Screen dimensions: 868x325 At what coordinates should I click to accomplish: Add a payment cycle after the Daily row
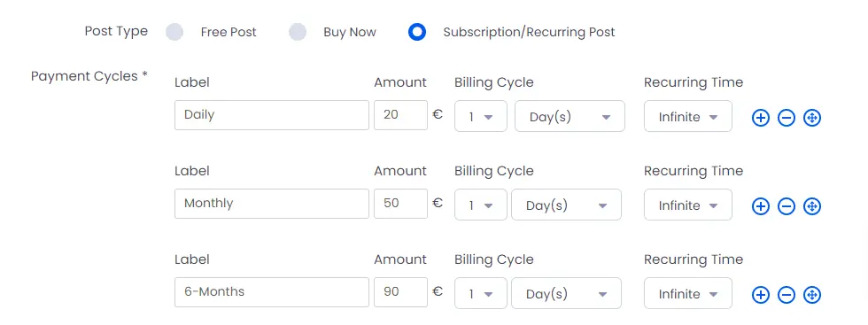[x=761, y=118]
